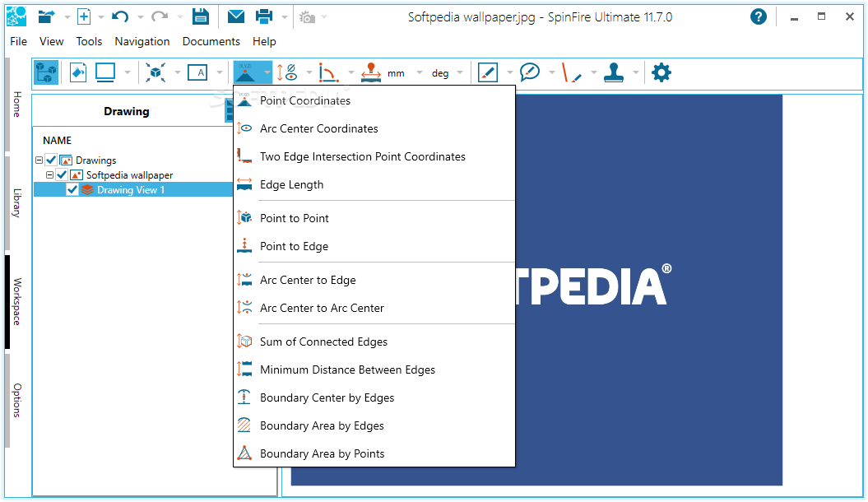Expand the balloon annotation dropdown arrow
This screenshot has height=502, width=868.
551,72
